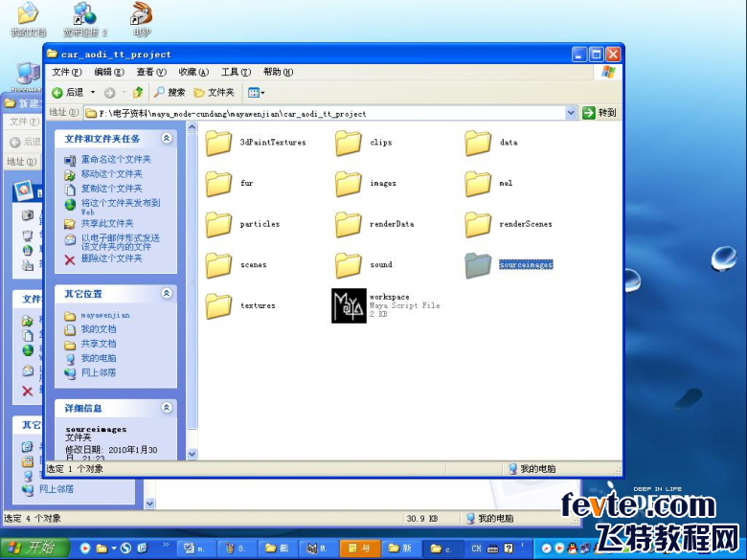
Task: Go to 我的电脑 under 其它位置
Action: tap(98, 358)
